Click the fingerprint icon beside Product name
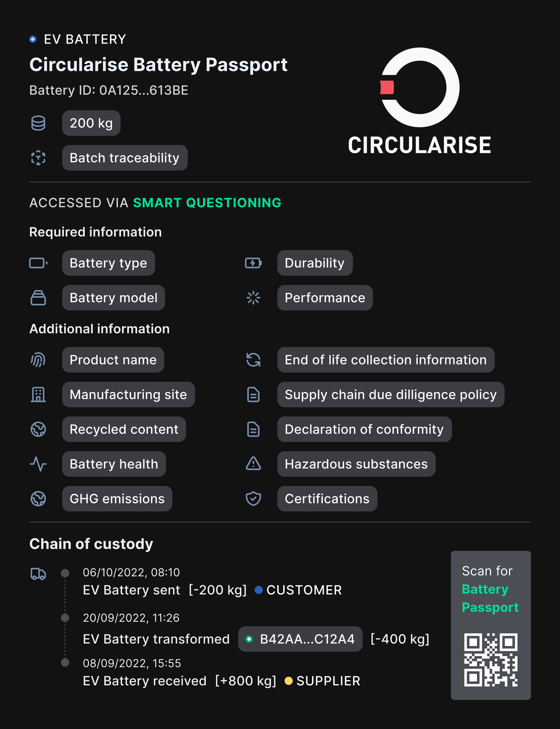Viewport: 560px width, 729px height. pos(38,360)
